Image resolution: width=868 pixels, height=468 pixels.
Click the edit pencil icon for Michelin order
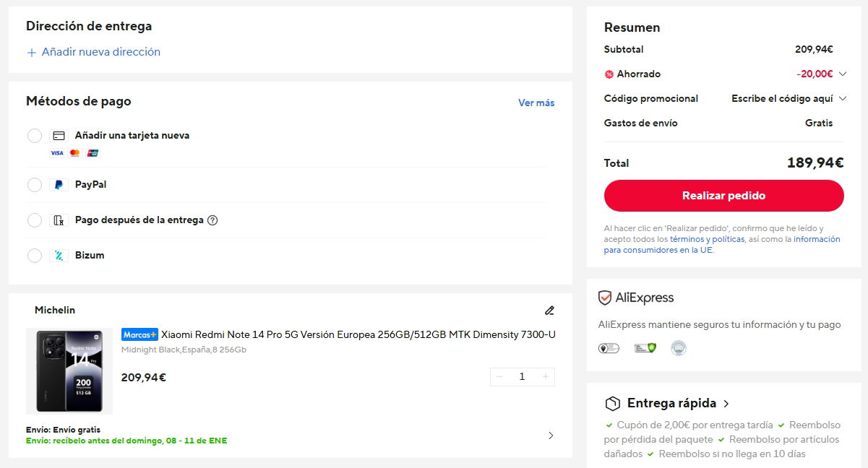[549, 311]
